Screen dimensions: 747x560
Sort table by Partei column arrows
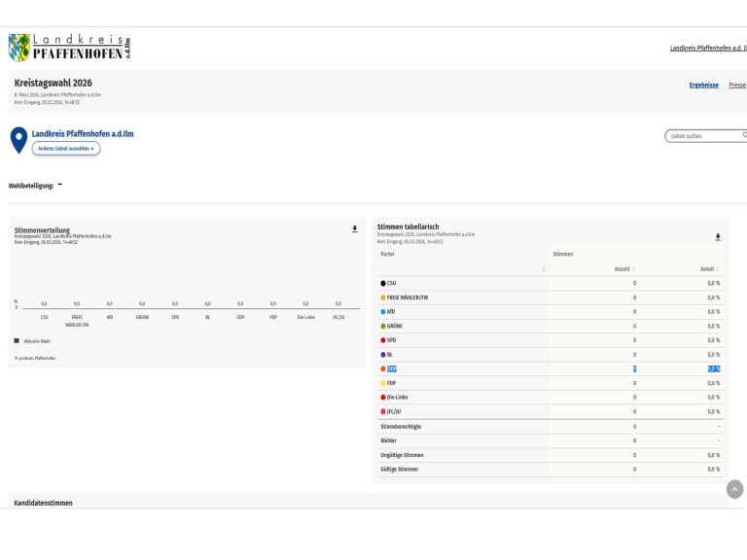[544, 268]
